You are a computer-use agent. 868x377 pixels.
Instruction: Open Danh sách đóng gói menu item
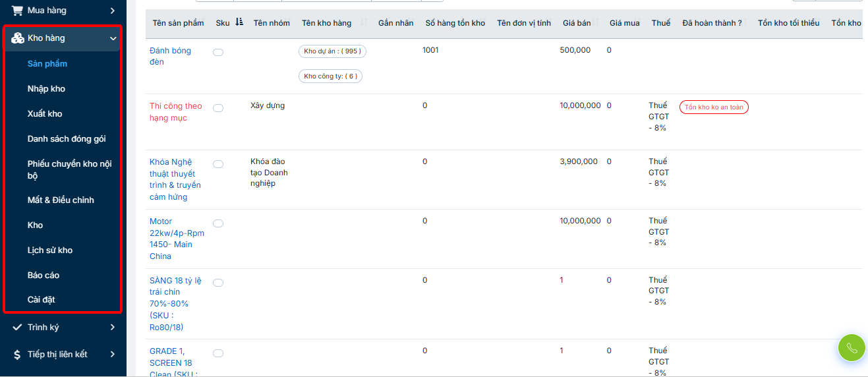[x=67, y=139]
